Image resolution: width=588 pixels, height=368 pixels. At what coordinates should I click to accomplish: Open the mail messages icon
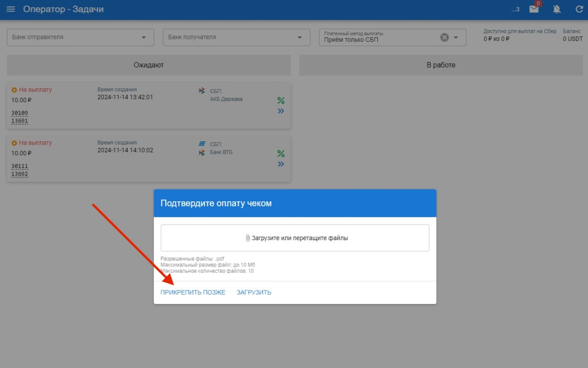[x=534, y=10]
